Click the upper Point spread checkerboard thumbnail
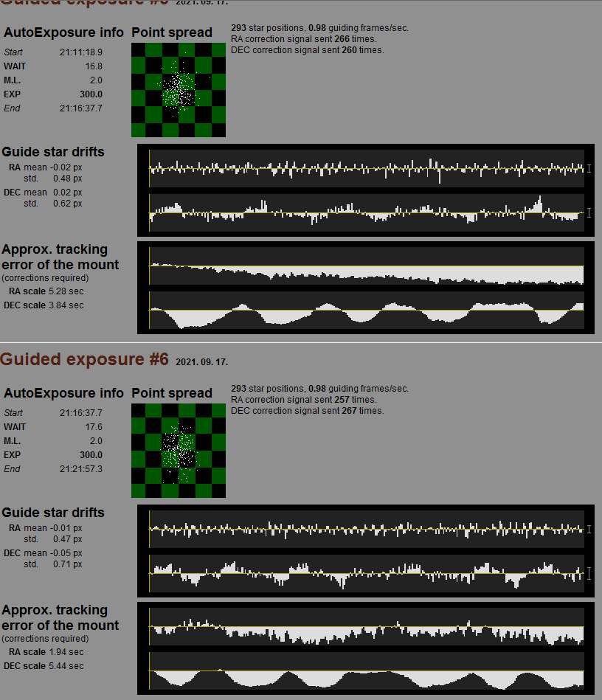The height and width of the screenshot is (700, 602). tap(179, 90)
